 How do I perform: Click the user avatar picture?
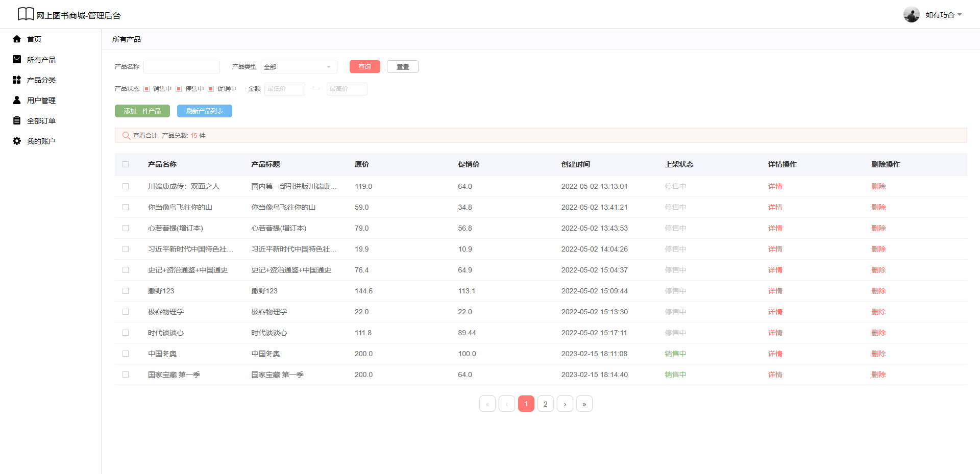[911, 15]
